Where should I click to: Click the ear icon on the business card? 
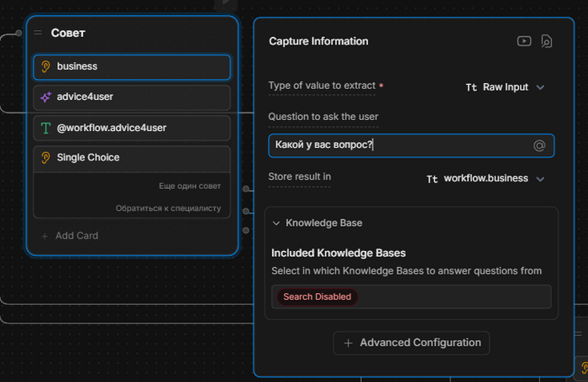pyautogui.click(x=46, y=66)
